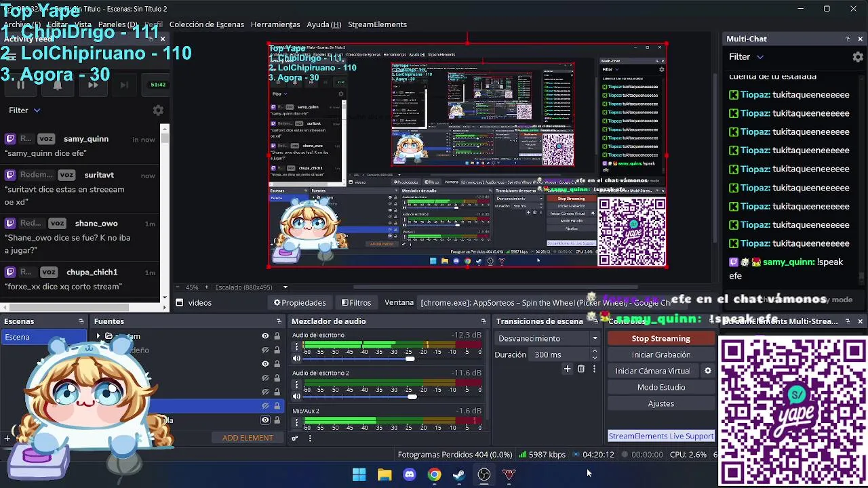868x488 pixels.
Task: Increase transition Duración with stepper
Action: pyautogui.click(x=595, y=351)
